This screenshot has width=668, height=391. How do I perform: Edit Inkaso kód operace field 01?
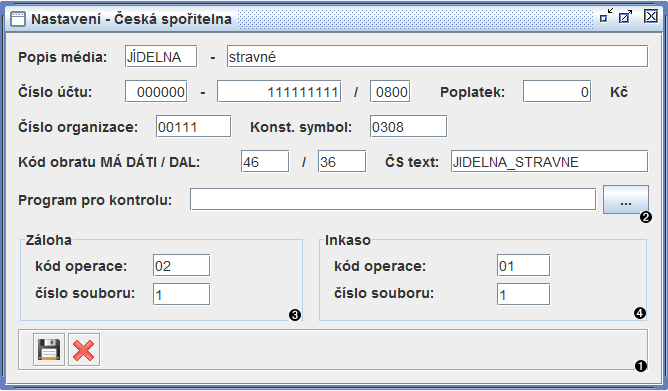[524, 266]
